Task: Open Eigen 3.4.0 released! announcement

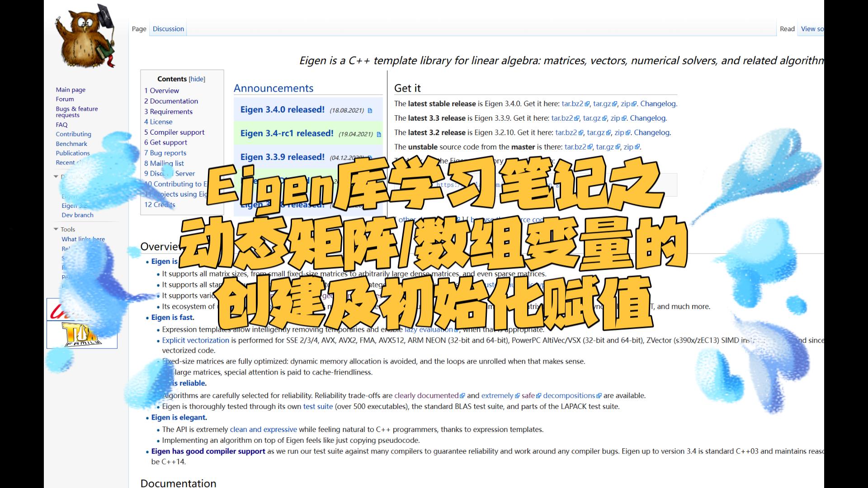Action: pos(282,110)
